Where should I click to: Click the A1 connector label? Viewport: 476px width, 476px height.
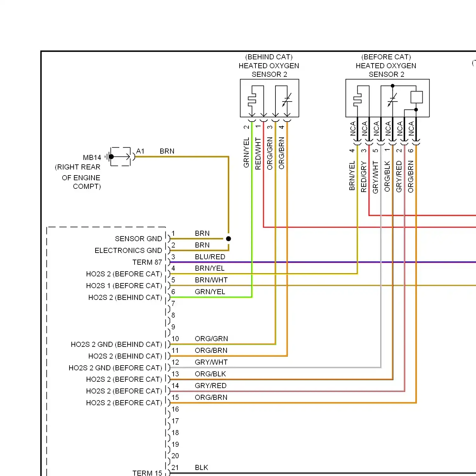(140, 151)
